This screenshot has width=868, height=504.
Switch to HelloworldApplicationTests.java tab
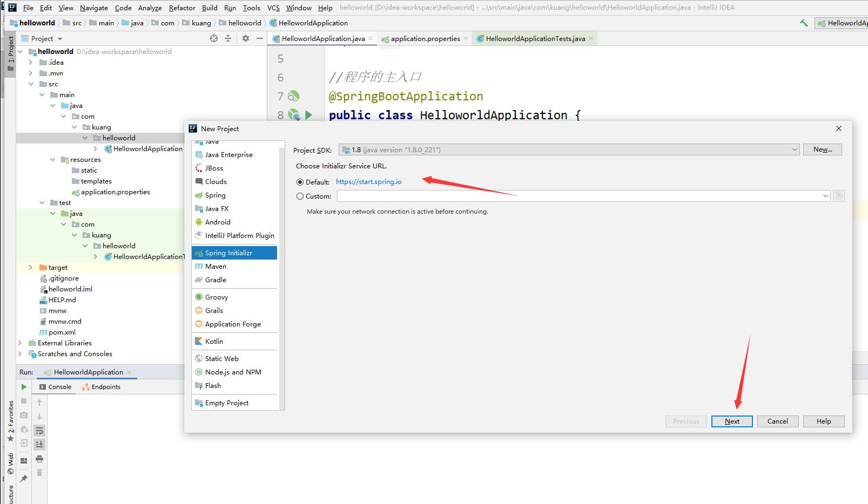(x=535, y=38)
